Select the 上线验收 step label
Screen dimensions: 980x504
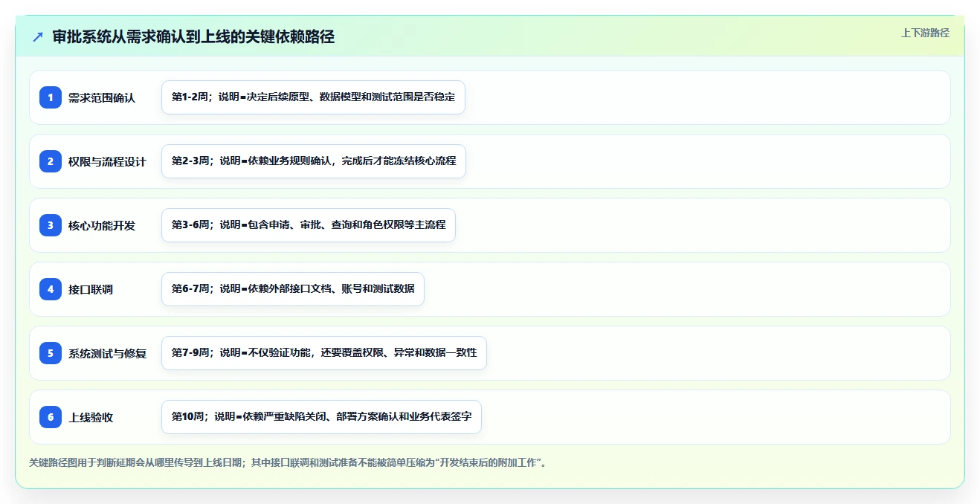pos(91,417)
